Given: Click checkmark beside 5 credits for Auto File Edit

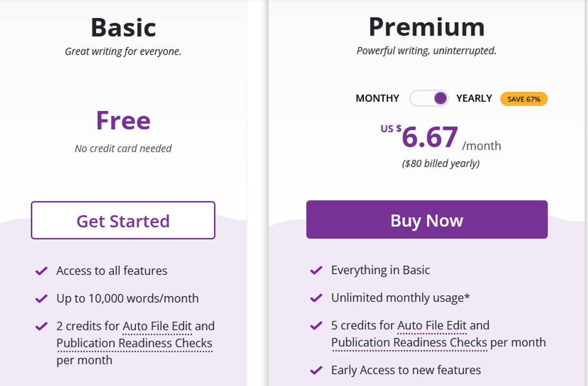Looking at the screenshot, I should point(316,326).
